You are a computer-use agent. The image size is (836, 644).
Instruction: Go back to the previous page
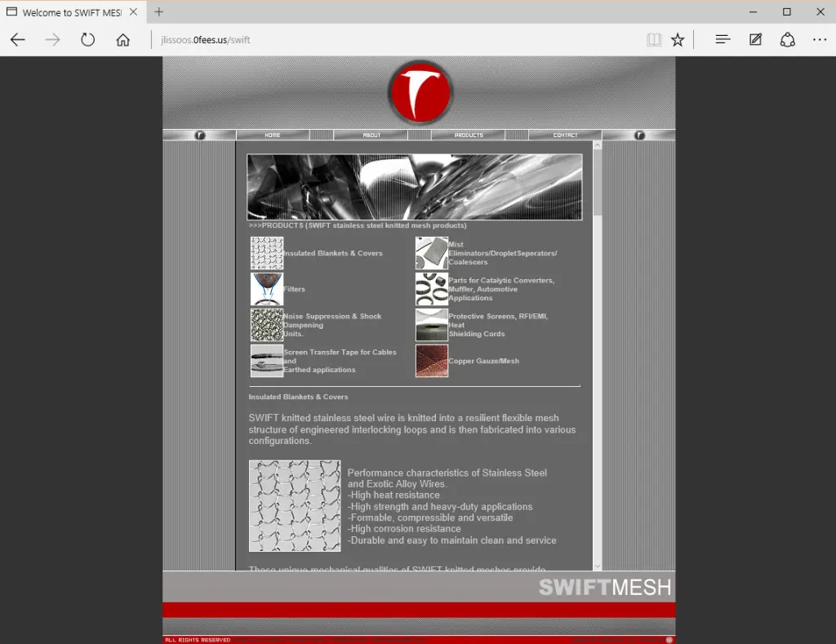pyautogui.click(x=18, y=39)
